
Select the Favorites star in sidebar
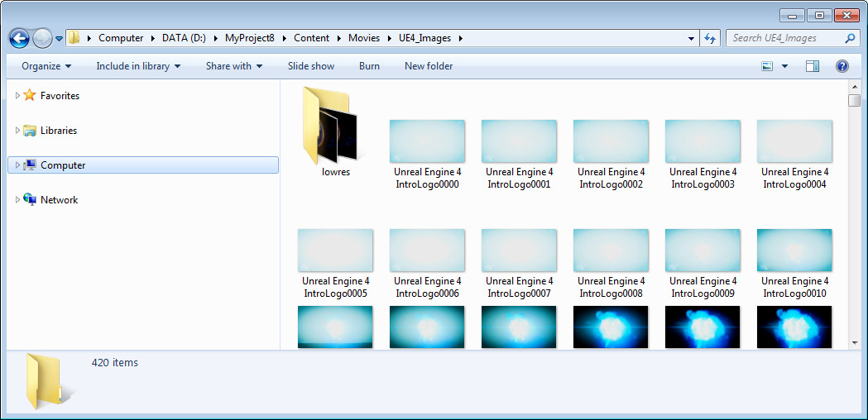point(30,96)
